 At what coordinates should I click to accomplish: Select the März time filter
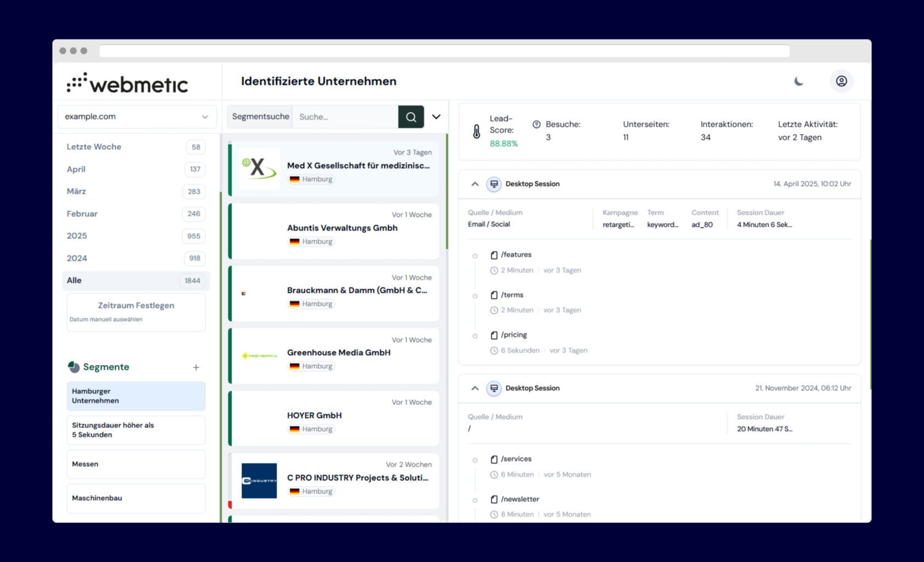pyautogui.click(x=76, y=192)
